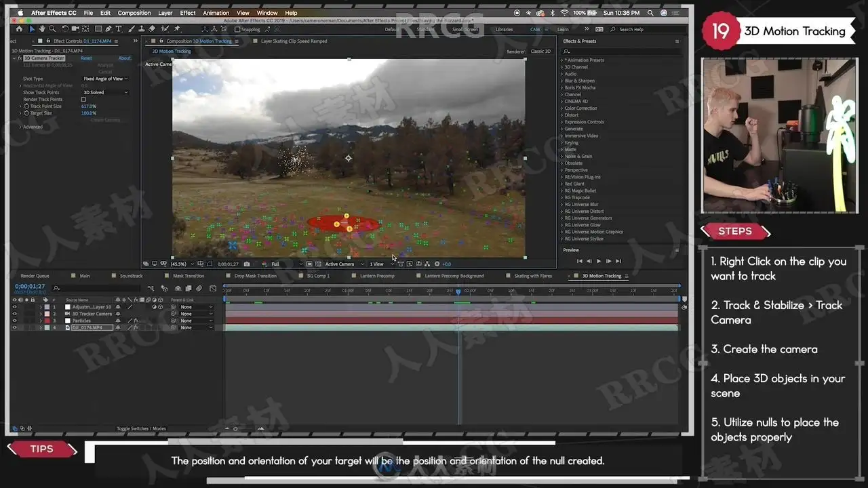The height and width of the screenshot is (488, 868).
Task: Hide the DJI_0174.MP4 layer
Action: point(14,327)
